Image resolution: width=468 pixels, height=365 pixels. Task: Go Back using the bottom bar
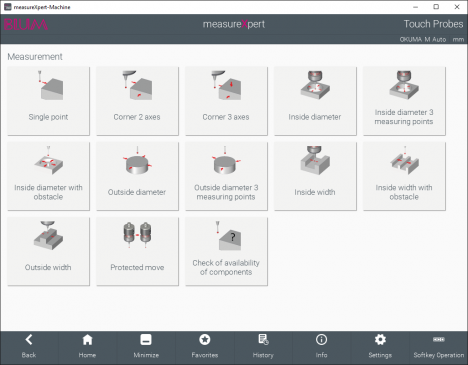29,347
